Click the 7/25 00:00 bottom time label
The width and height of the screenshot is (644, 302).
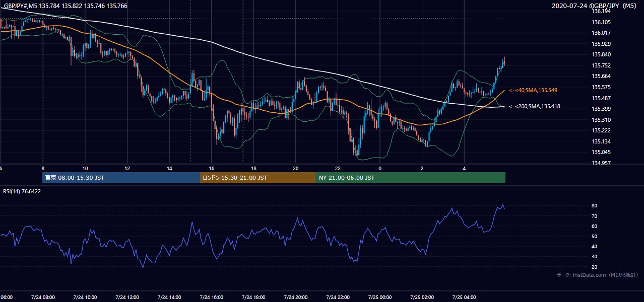[x=380, y=297]
